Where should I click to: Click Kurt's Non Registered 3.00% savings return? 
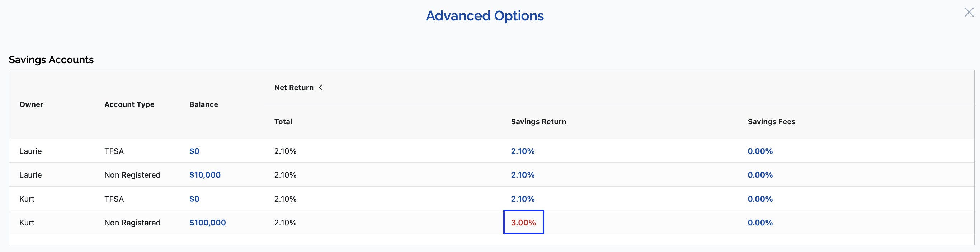click(x=523, y=223)
